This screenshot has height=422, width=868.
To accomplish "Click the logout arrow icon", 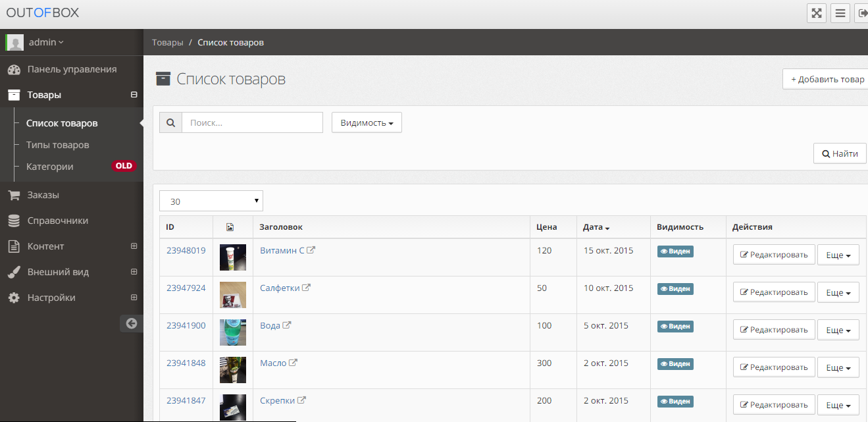I will click(861, 13).
